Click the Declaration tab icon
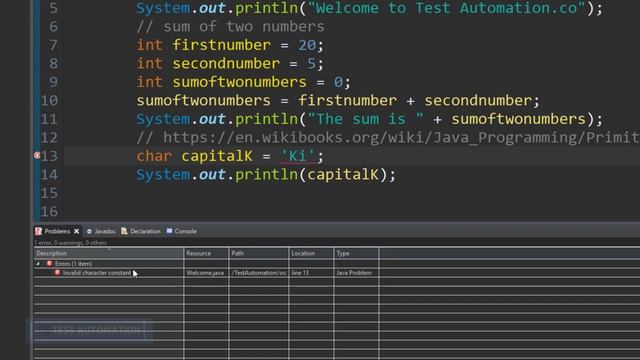 point(124,231)
